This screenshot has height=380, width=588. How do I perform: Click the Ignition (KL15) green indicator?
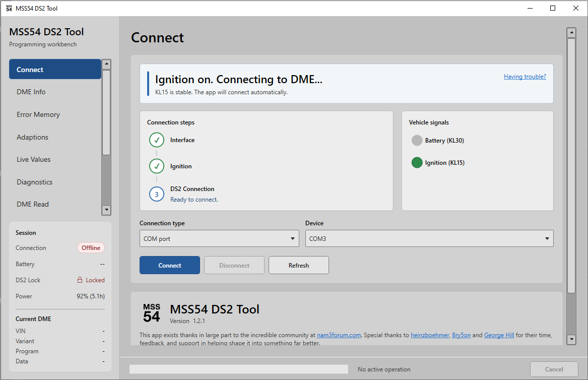coord(417,162)
